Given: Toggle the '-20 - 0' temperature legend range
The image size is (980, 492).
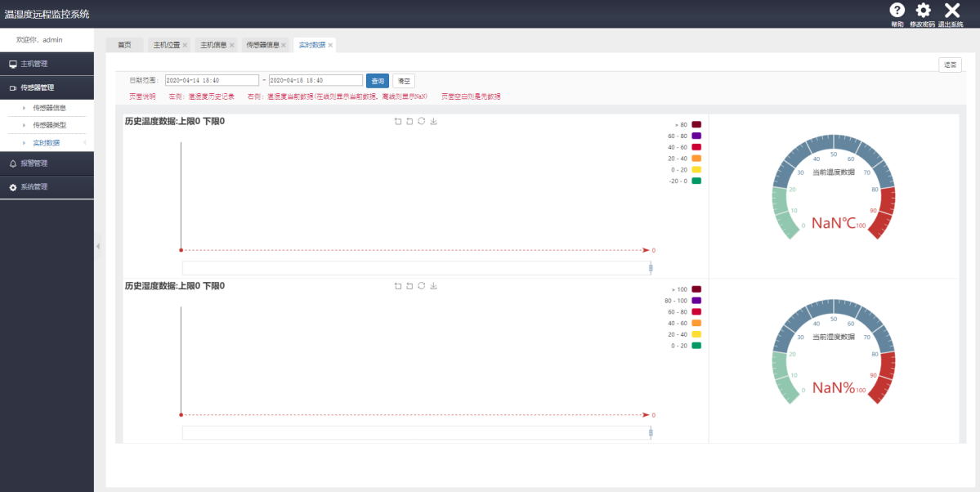Looking at the screenshot, I should (696, 181).
